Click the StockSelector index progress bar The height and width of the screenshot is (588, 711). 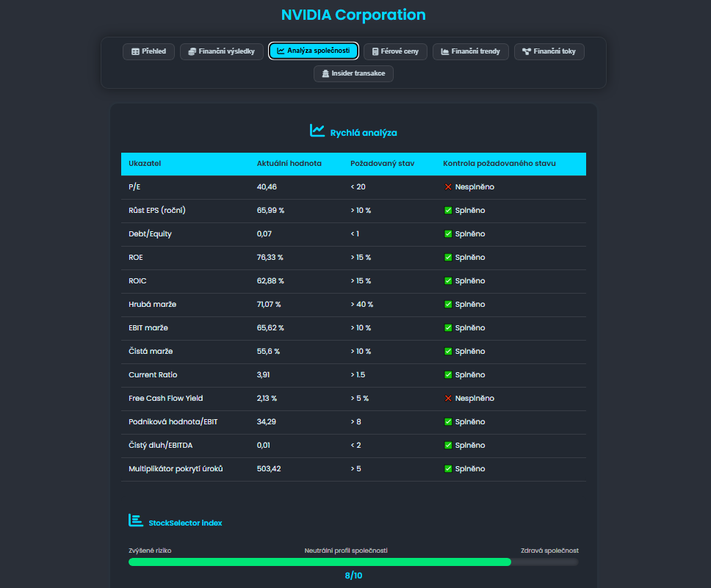click(x=354, y=562)
